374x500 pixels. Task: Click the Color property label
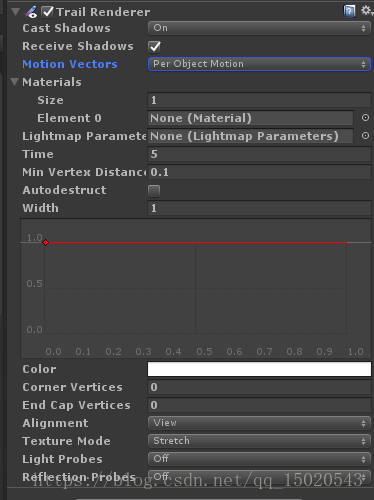pos(39,369)
